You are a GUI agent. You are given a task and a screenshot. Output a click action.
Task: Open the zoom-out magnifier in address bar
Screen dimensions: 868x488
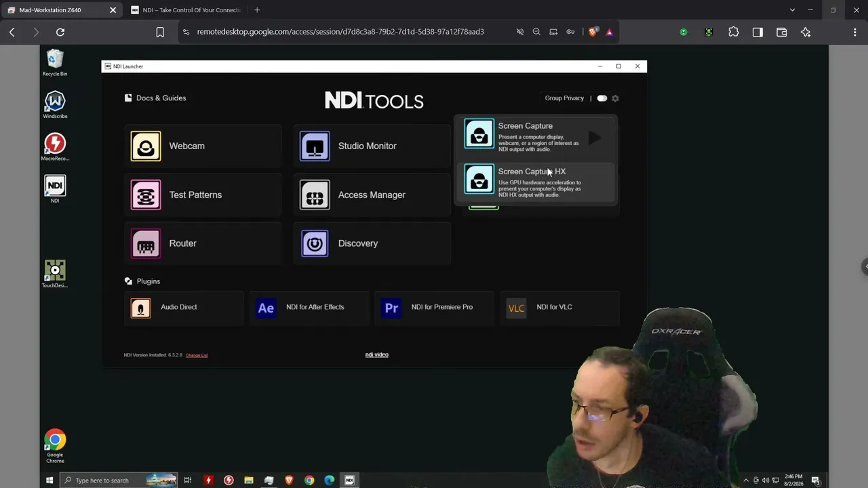click(536, 32)
